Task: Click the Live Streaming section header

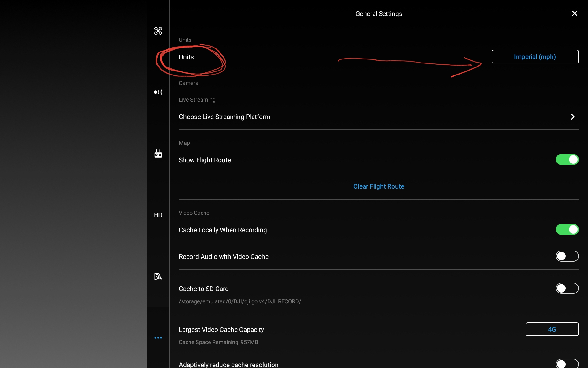Action: click(197, 100)
